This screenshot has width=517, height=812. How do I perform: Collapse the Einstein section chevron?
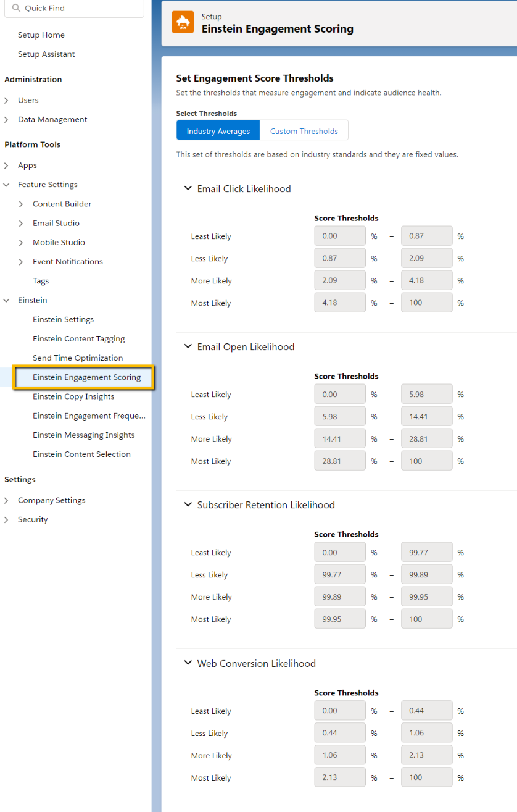tap(6, 300)
